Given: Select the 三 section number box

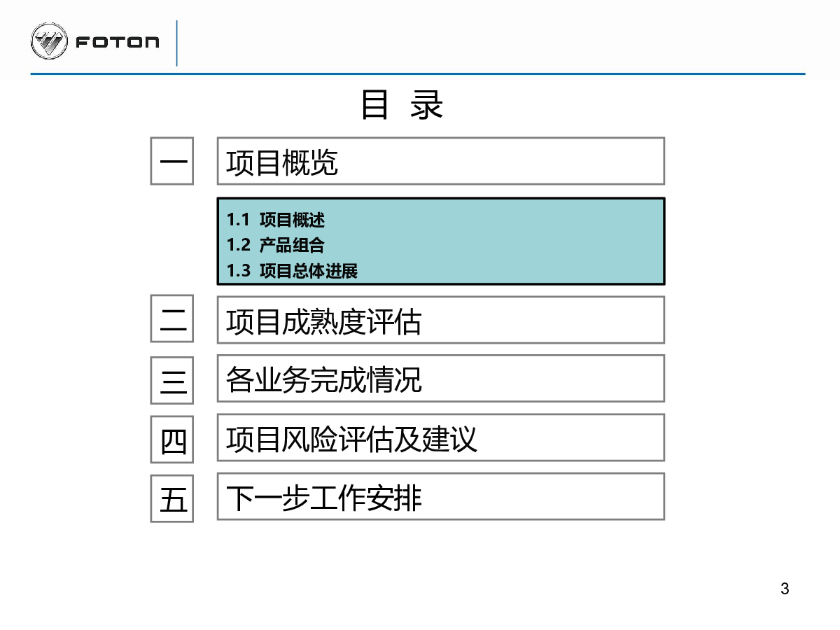Looking at the screenshot, I should point(172,379).
